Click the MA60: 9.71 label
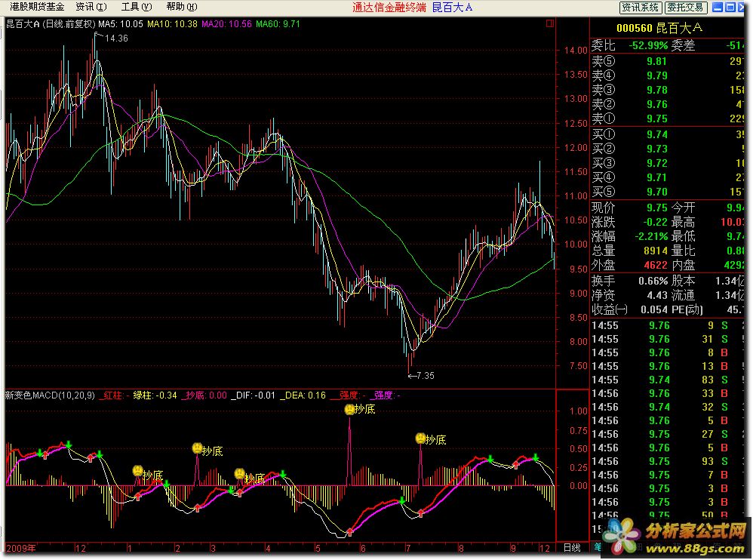Viewport: 753px width, 560px height. [x=278, y=24]
